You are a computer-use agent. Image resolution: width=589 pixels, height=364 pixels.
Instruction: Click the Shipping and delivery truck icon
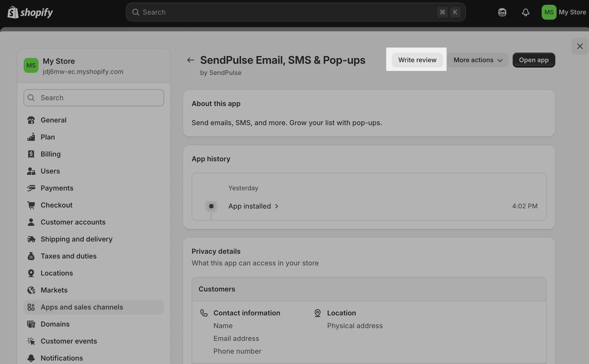tap(31, 239)
